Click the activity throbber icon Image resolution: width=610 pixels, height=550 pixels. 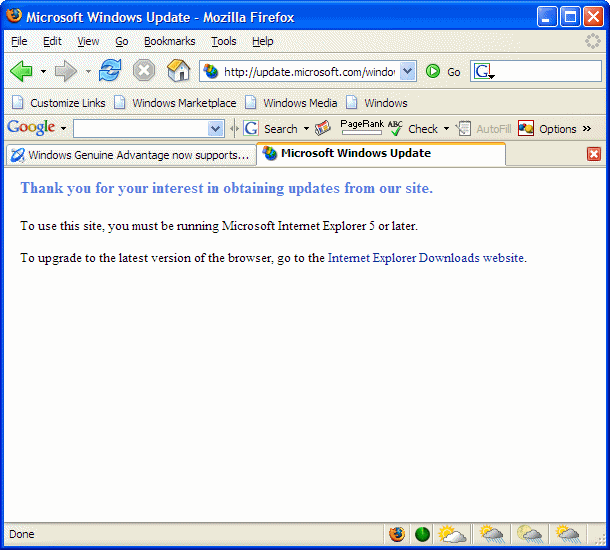tap(593, 41)
